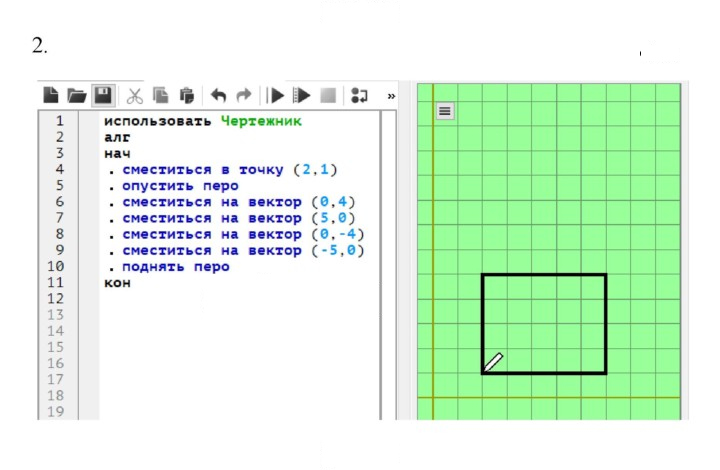Run the program with play button
This screenshot has height=470, width=720.
tap(275, 95)
